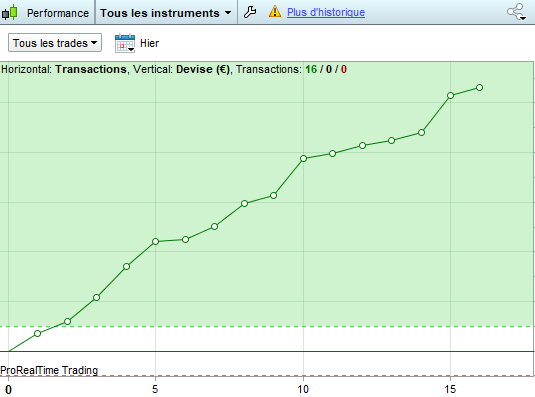Expand the Tous les instruments dropdown
This screenshot has width=535, height=397.
coord(165,13)
